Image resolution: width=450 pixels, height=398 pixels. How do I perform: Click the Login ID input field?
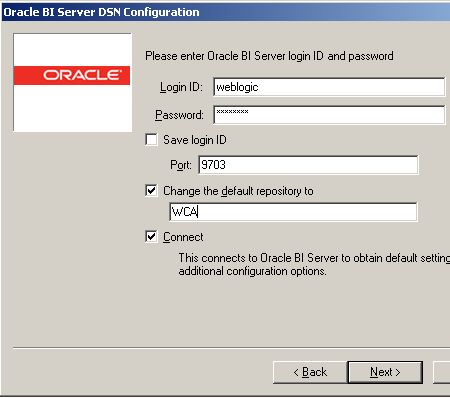(x=329, y=87)
